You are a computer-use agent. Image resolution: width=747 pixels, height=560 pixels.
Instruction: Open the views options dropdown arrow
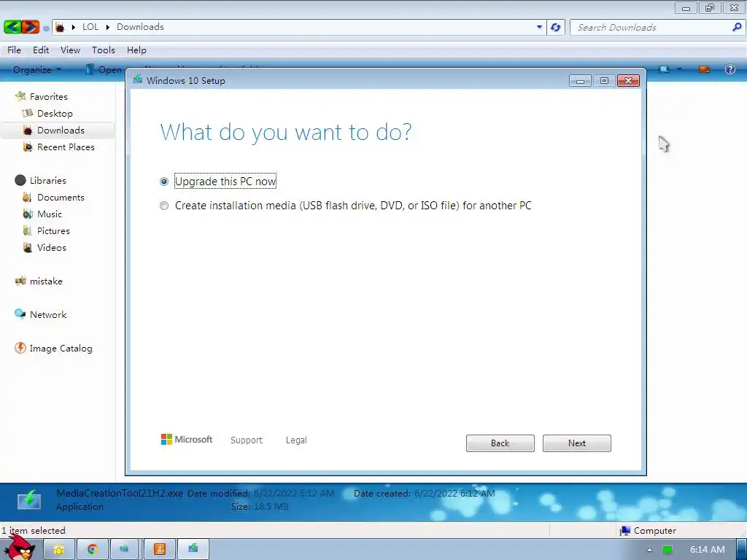click(x=679, y=69)
